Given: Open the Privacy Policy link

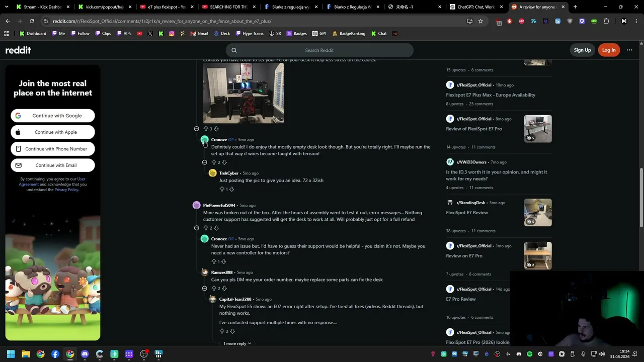Looking at the screenshot, I should pyautogui.click(x=66, y=190).
